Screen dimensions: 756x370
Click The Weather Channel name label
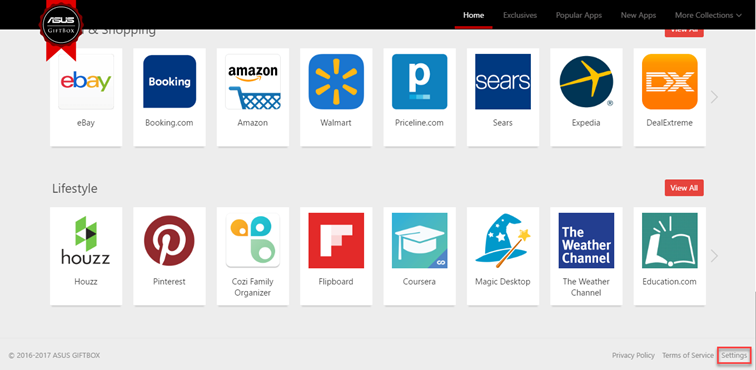point(586,287)
